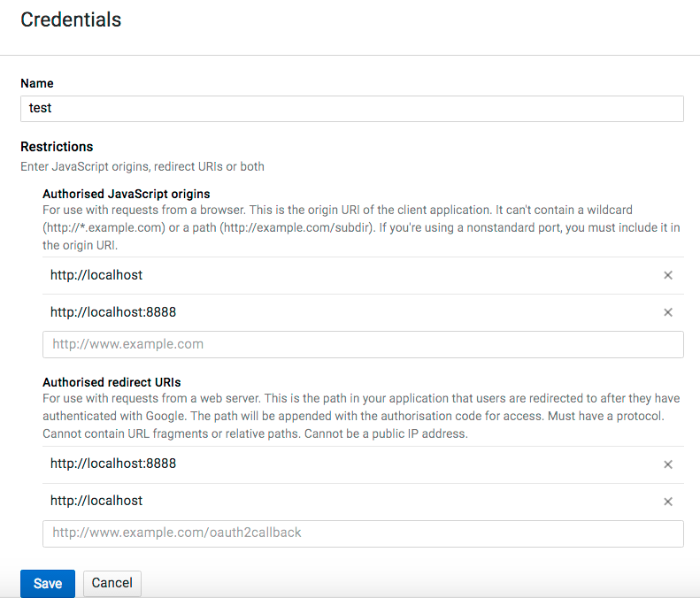Save the credential settings

(48, 583)
